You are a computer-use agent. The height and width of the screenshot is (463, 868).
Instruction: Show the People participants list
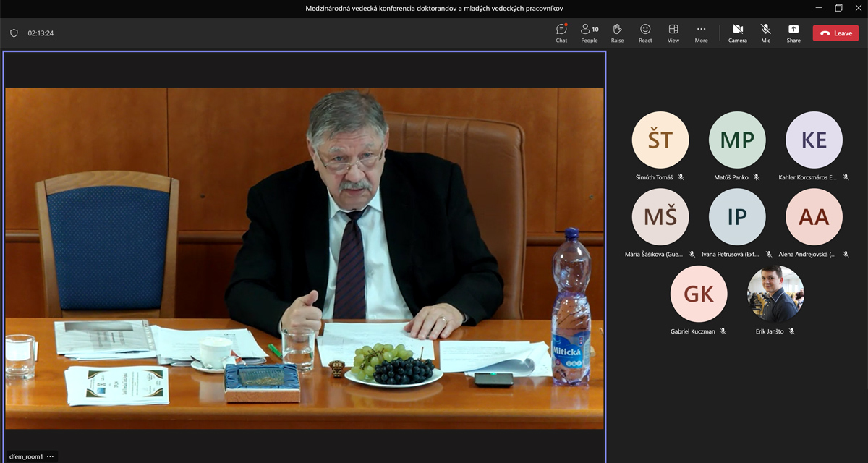click(590, 33)
